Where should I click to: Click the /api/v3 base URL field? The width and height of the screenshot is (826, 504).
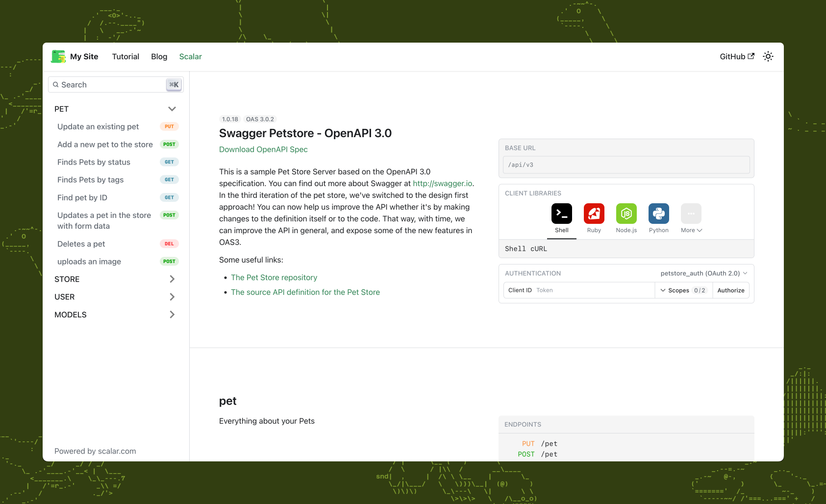pos(626,165)
